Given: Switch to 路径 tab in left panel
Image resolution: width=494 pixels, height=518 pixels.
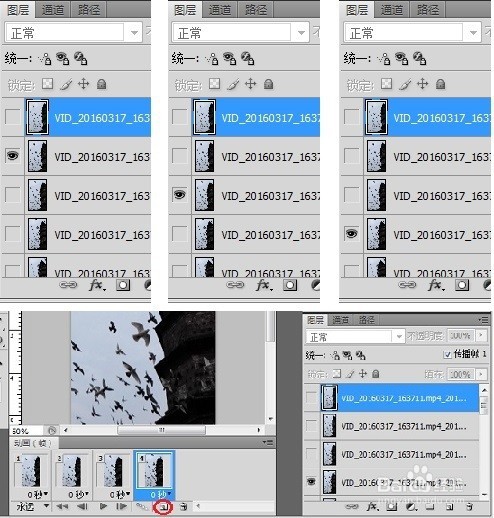Looking at the screenshot, I should click(89, 10).
